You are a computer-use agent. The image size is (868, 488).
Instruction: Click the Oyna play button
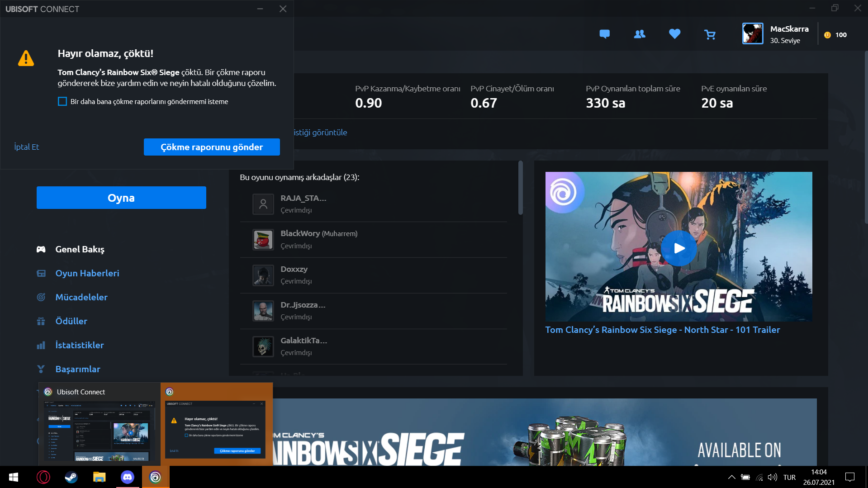(x=121, y=198)
